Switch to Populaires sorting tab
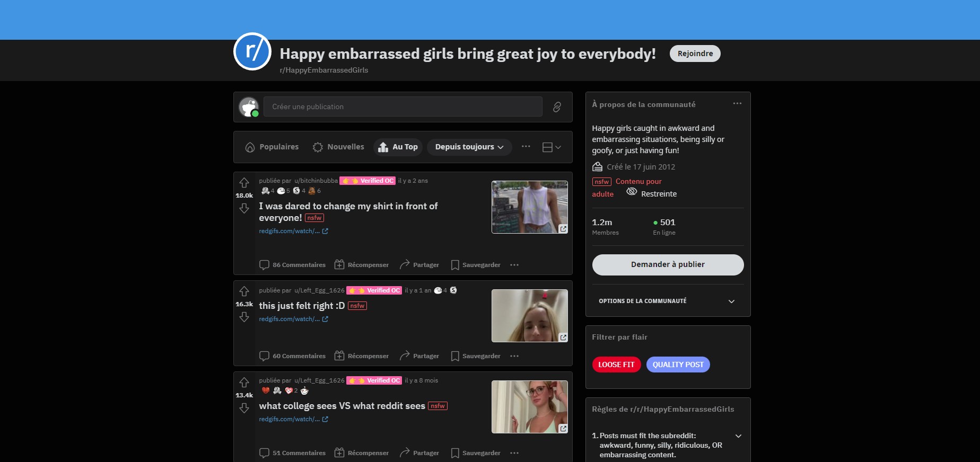 click(x=272, y=147)
